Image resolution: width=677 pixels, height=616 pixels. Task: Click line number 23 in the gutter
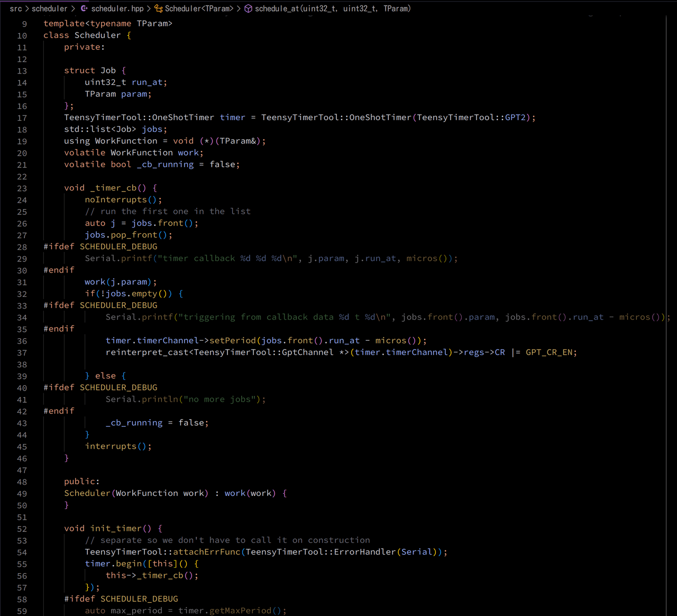[x=22, y=188]
